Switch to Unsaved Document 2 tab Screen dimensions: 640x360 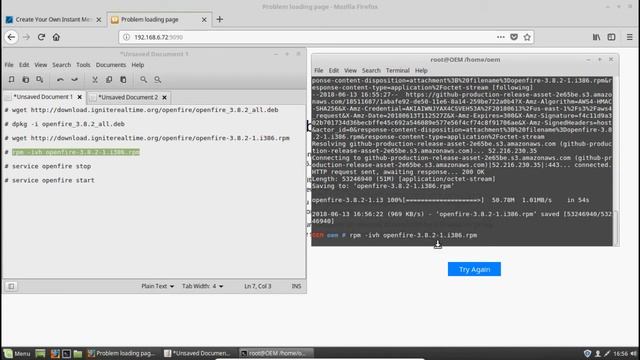coord(128,98)
